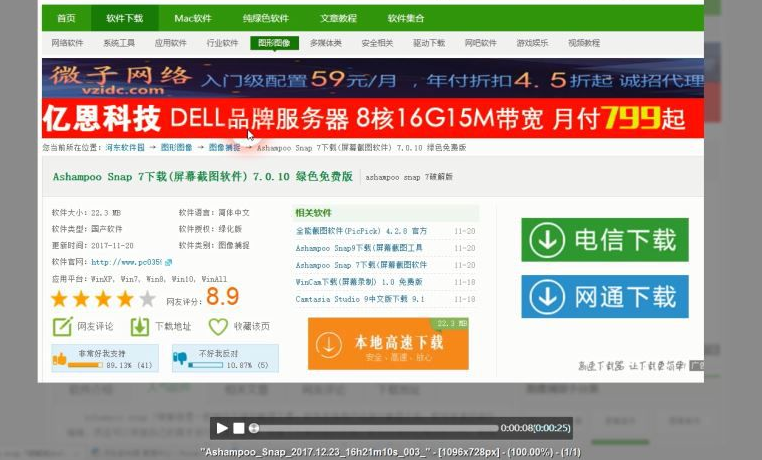Open the Mac软件 nav tab

(x=193, y=18)
